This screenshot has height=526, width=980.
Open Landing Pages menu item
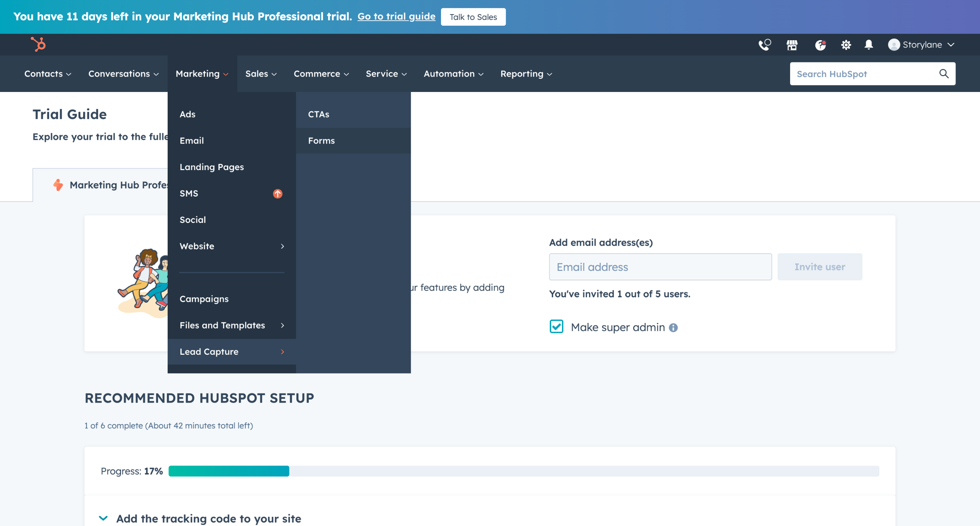232,167
